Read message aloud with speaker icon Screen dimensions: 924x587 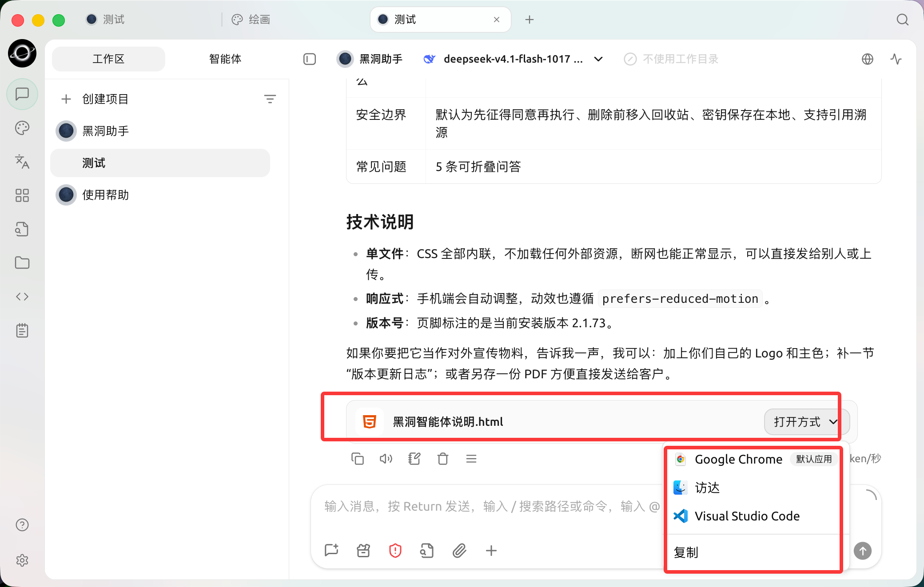coord(386,459)
